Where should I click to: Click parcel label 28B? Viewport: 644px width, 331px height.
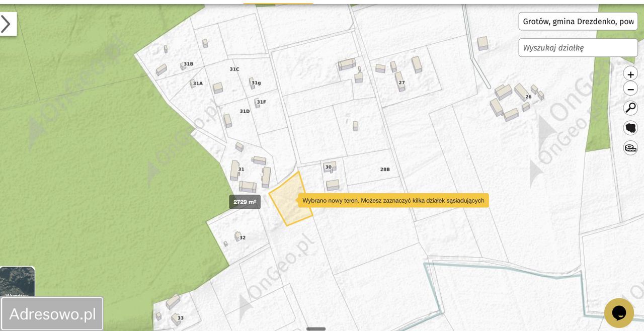(x=385, y=170)
